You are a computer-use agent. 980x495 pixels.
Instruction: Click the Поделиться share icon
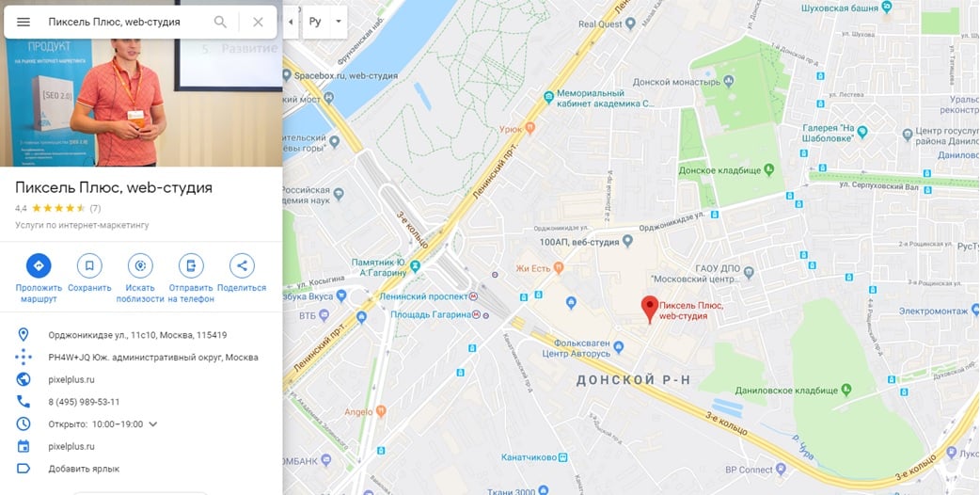(242, 265)
